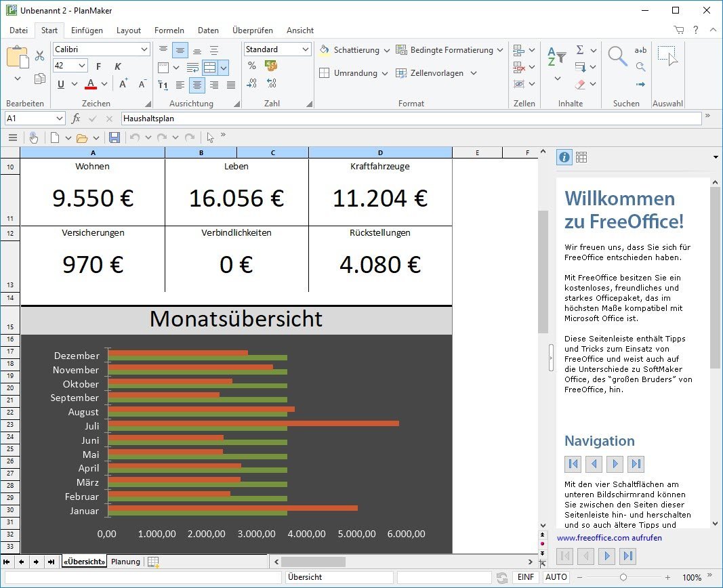The height and width of the screenshot is (588, 723).
Task: Click the percent number format icon
Action: tap(252, 66)
